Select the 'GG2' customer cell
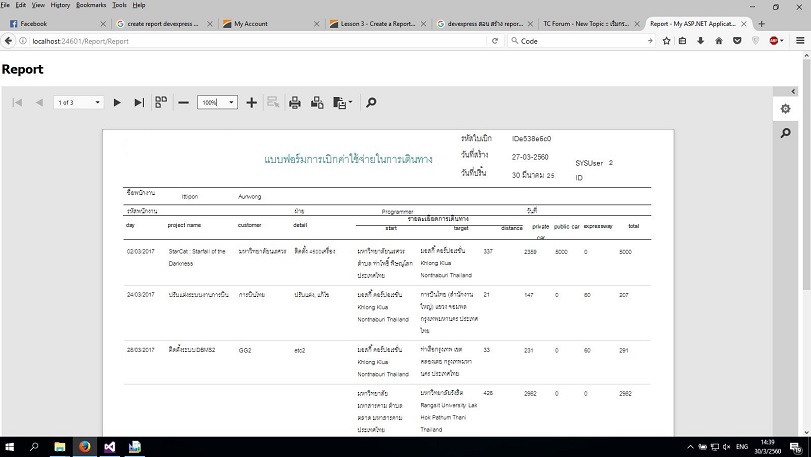The image size is (811, 457). (245, 350)
